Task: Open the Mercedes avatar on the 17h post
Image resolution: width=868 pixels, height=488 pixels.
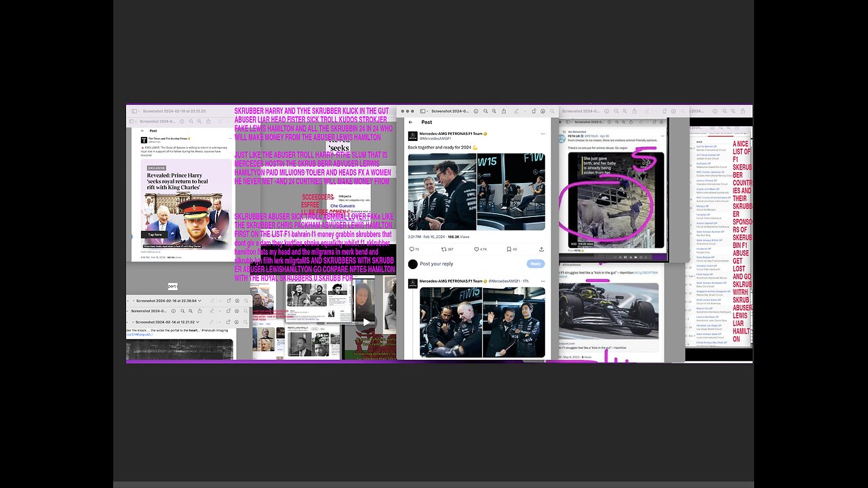Action: click(x=413, y=282)
